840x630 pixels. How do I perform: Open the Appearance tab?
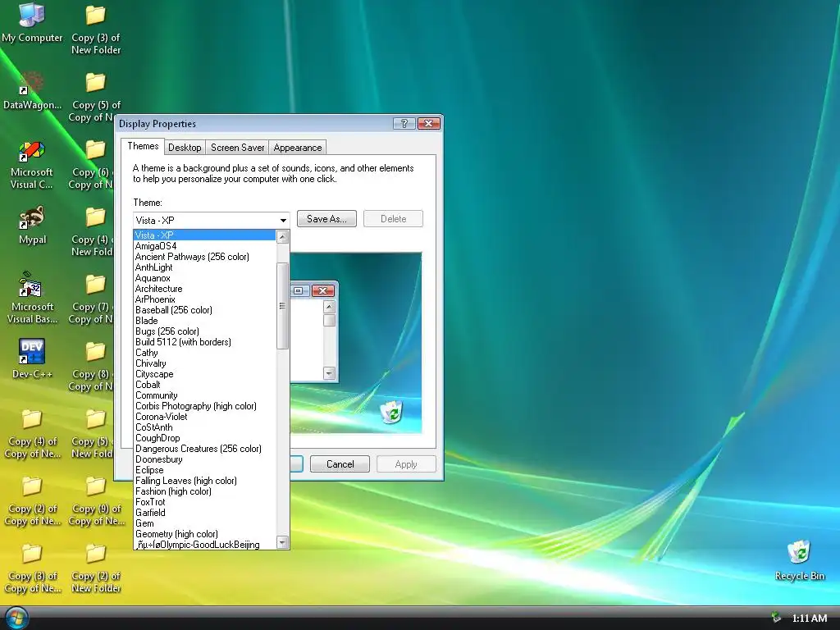297,148
